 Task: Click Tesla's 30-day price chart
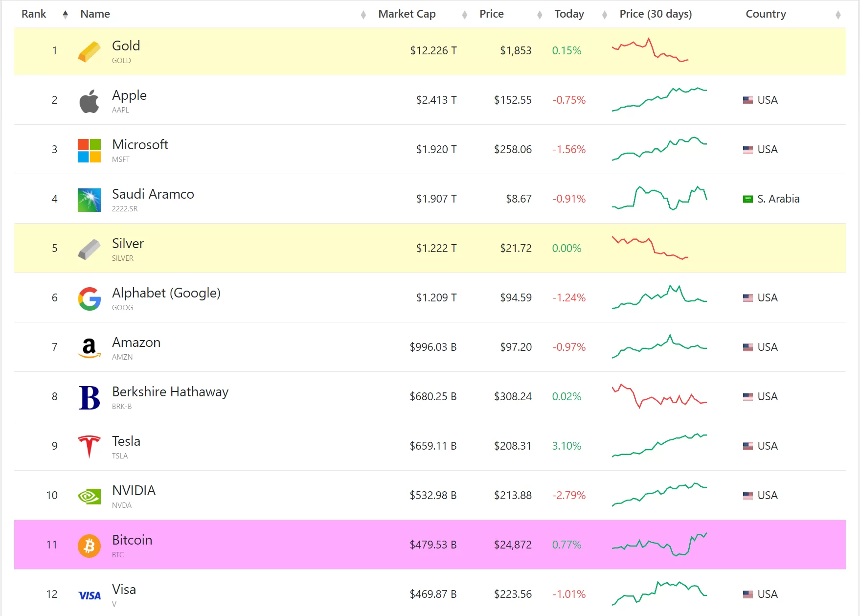(x=659, y=445)
